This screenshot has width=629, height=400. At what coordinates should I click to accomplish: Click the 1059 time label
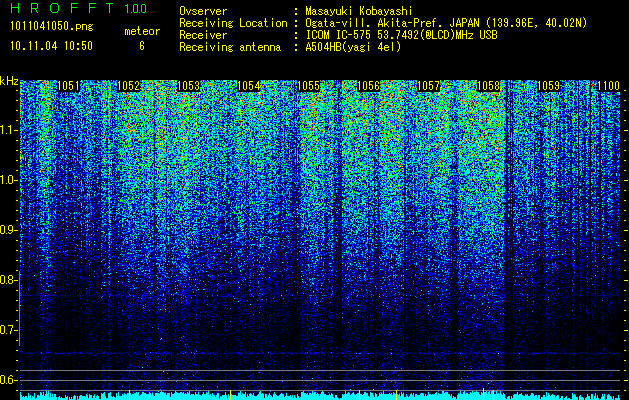(x=548, y=86)
